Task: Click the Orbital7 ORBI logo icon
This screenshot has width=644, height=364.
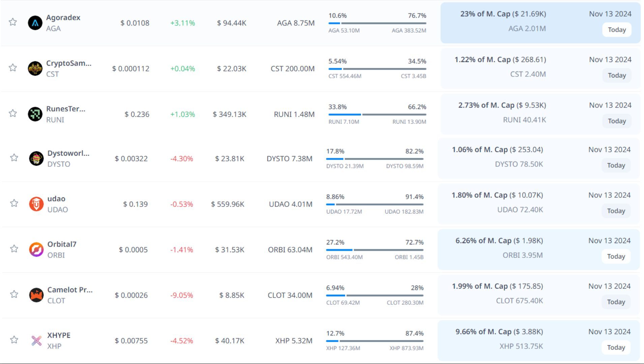Action: pos(36,250)
